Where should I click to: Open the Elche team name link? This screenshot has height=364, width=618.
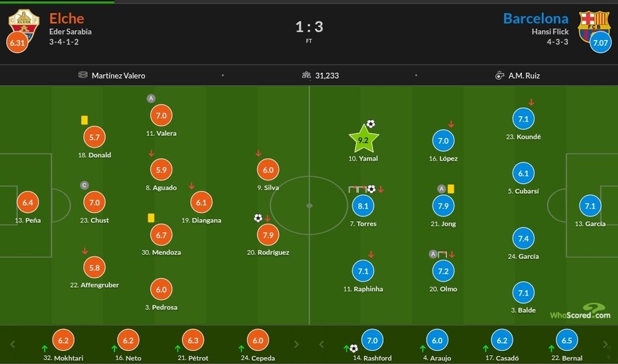click(x=67, y=18)
